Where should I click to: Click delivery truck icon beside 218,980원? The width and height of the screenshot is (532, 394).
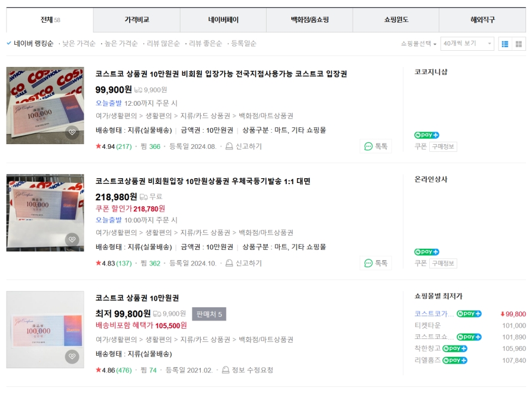143,197
